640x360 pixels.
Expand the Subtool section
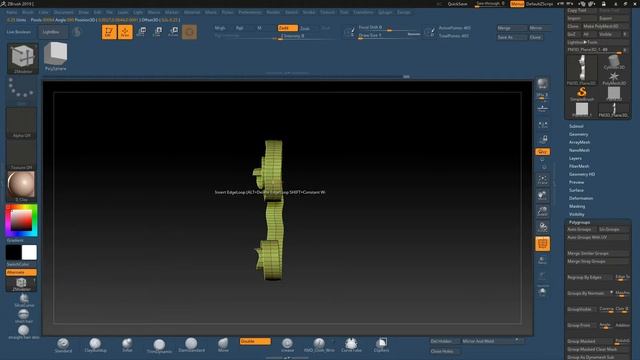(576, 127)
